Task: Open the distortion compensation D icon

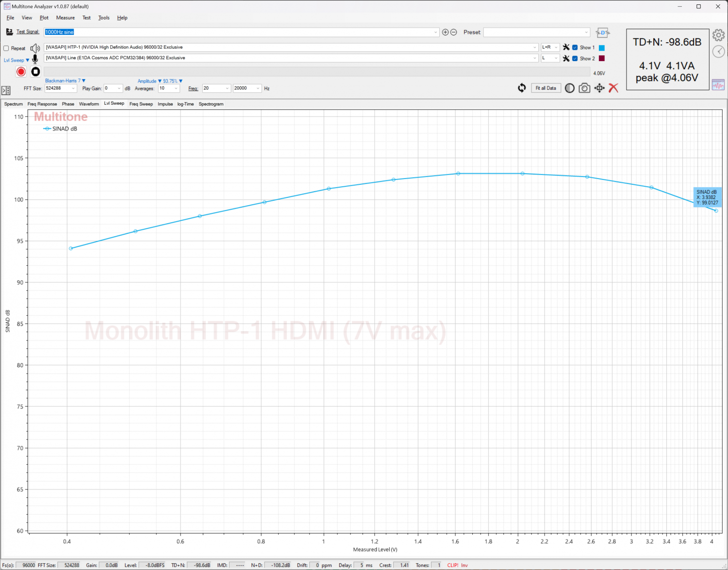Action: click(x=602, y=33)
